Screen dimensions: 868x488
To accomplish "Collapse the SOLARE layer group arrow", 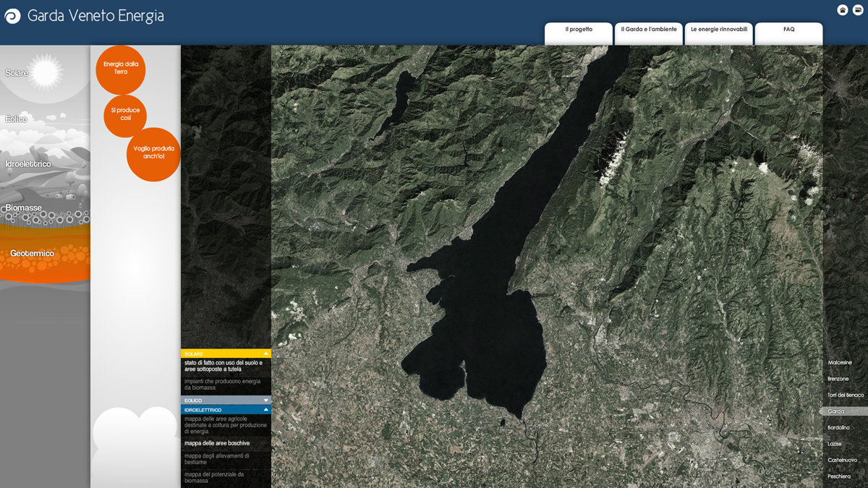I will coord(266,354).
